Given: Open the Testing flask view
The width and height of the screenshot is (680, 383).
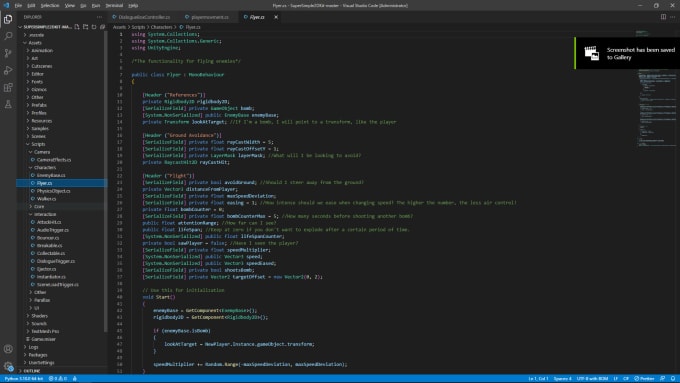Looking at the screenshot, I should pos(8,104).
